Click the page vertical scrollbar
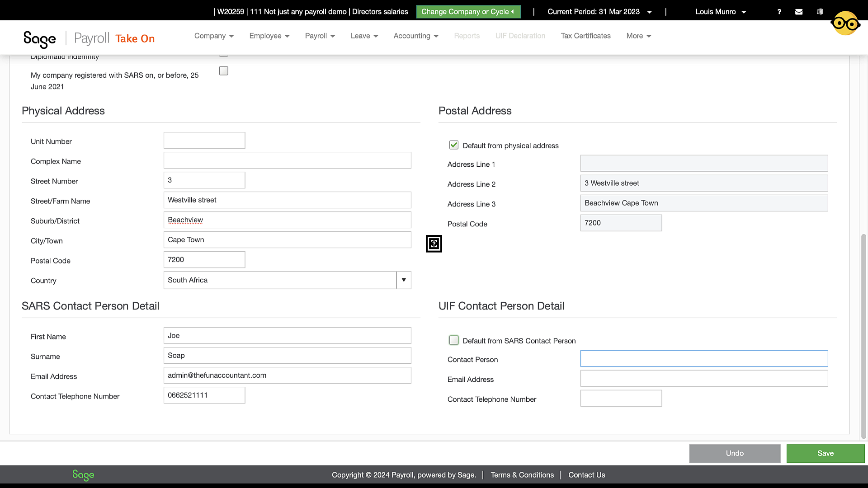Screen dimensions: 868x488 point(864,337)
